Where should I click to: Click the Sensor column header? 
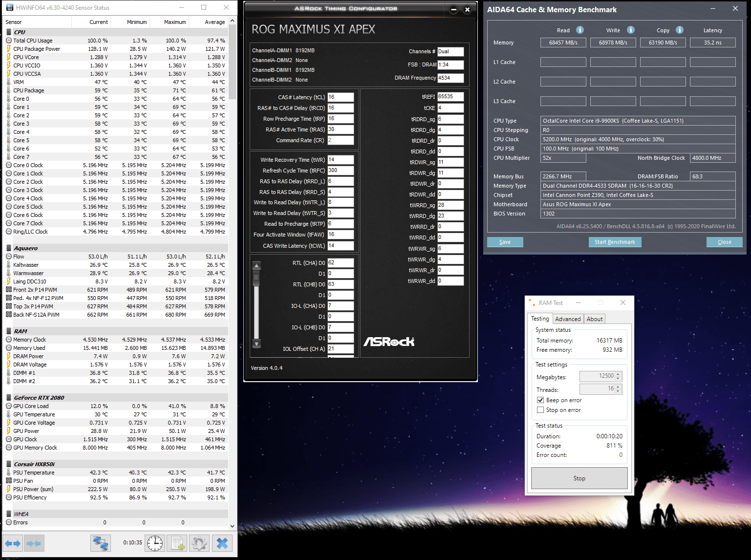pyautogui.click(x=37, y=22)
